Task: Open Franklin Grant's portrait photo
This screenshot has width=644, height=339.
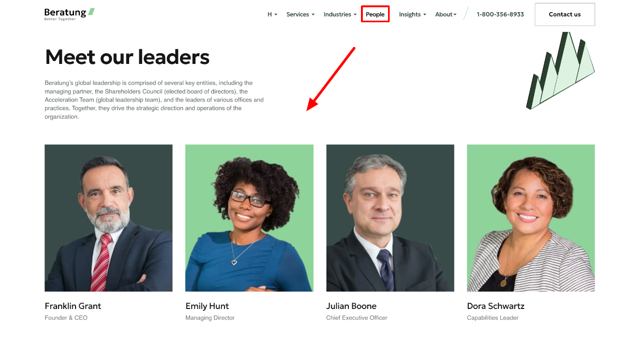Action: pos(108,218)
